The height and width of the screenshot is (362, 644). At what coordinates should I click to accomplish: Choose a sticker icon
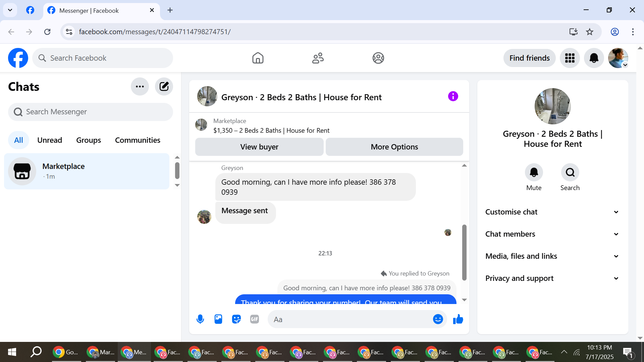point(236,319)
